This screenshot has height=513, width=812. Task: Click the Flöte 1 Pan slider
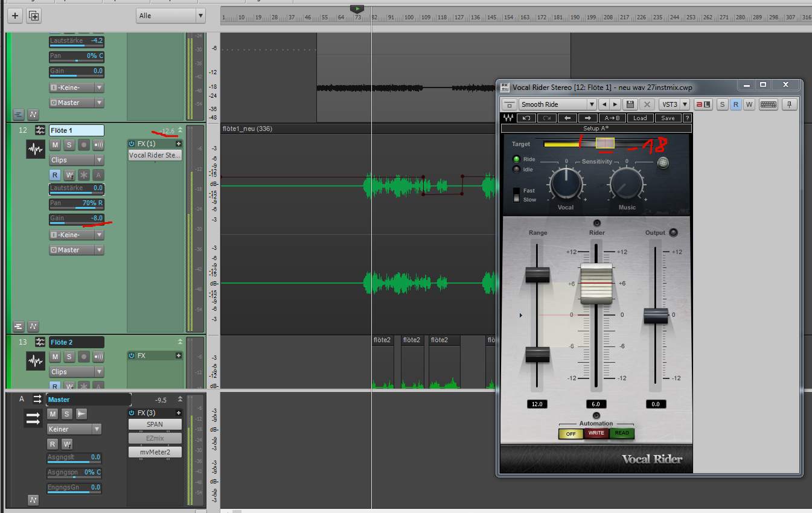(77, 203)
